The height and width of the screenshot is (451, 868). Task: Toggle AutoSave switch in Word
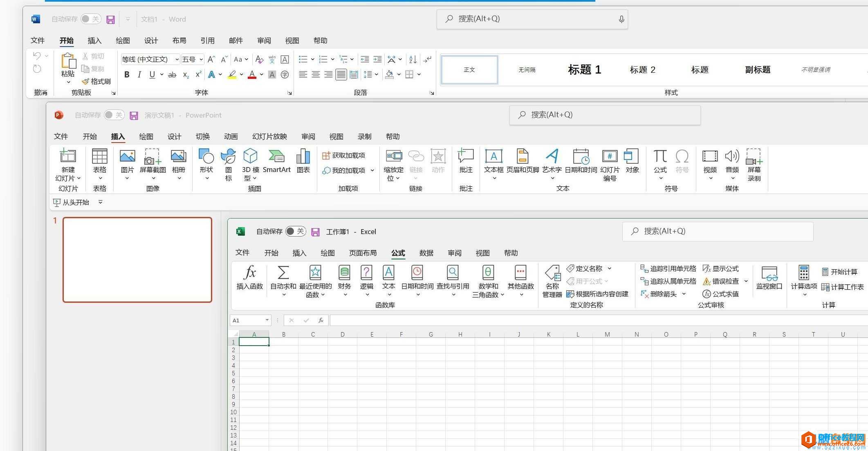91,19
